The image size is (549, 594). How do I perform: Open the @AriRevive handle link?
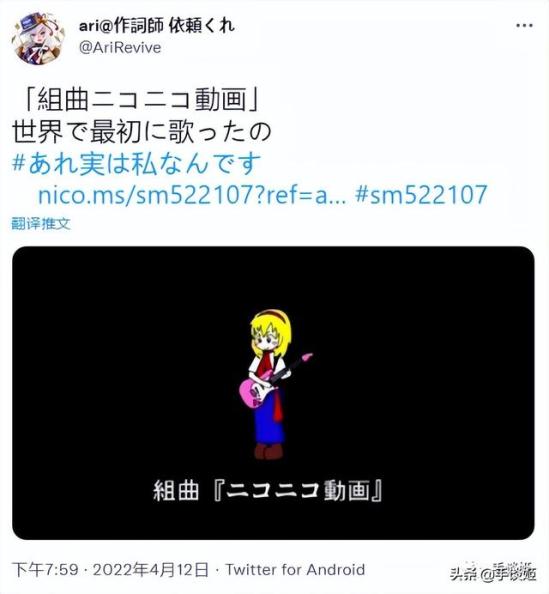point(120,48)
